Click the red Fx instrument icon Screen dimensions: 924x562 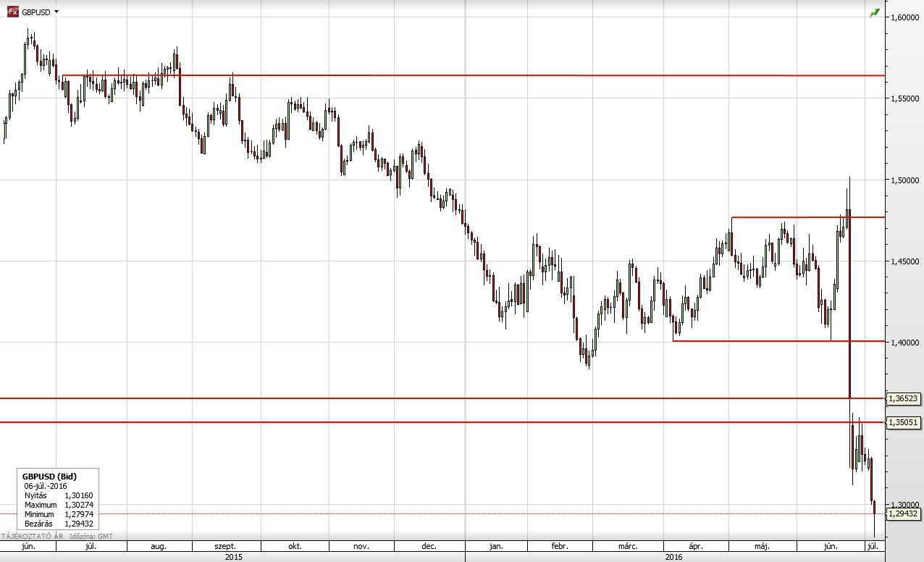[12, 12]
